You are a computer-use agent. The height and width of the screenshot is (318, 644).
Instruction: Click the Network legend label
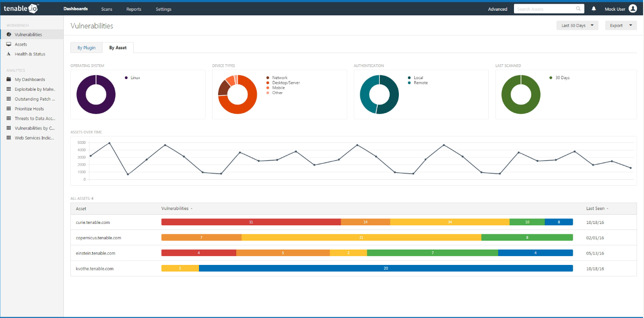pyautogui.click(x=280, y=78)
